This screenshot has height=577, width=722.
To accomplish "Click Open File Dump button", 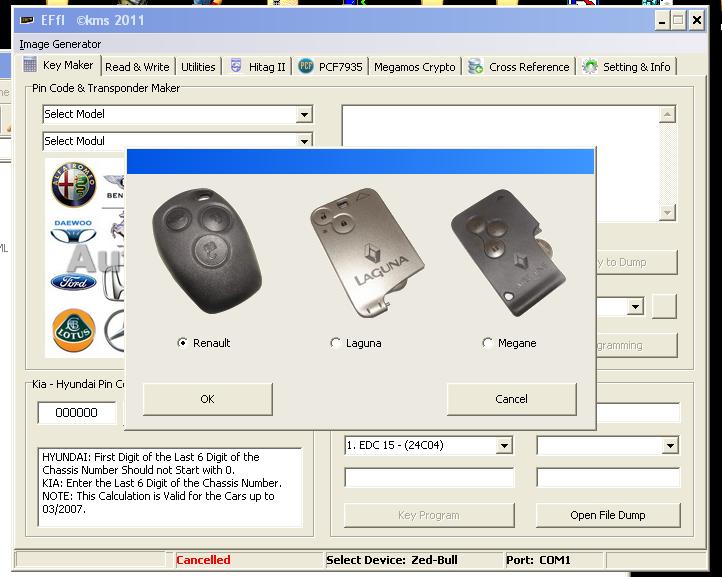I will (x=608, y=515).
